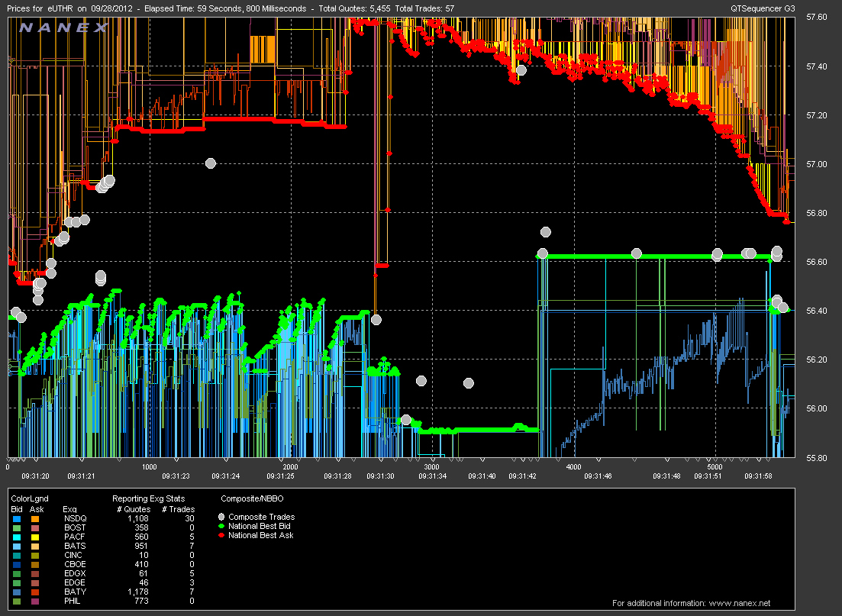Click the NSDQ ask color swatch
Viewport: 842px width, 616px height.
pyautogui.click(x=34, y=518)
